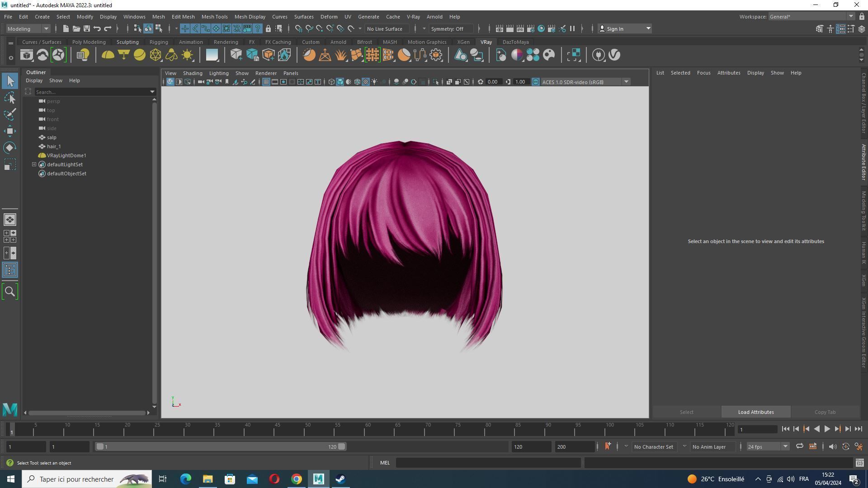This screenshot has height=488, width=868.
Task: Click the V-Ray sun light shelf icon
Action: pyautogui.click(x=187, y=55)
